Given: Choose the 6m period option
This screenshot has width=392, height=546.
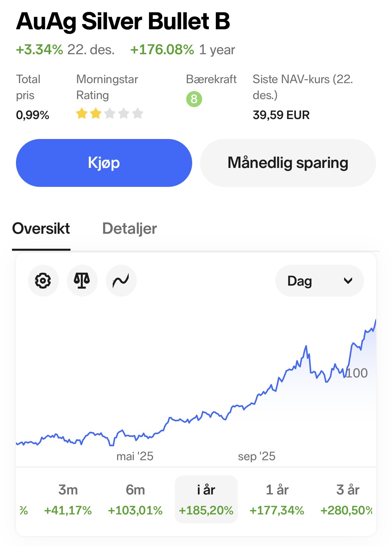Looking at the screenshot, I should [135, 499].
